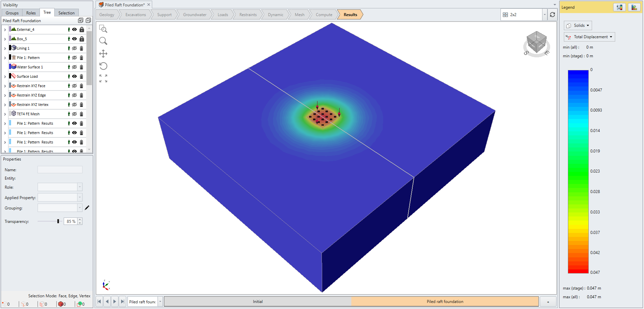The image size is (644, 309).
Task: Open the Mesh workflow tab
Action: tap(300, 15)
